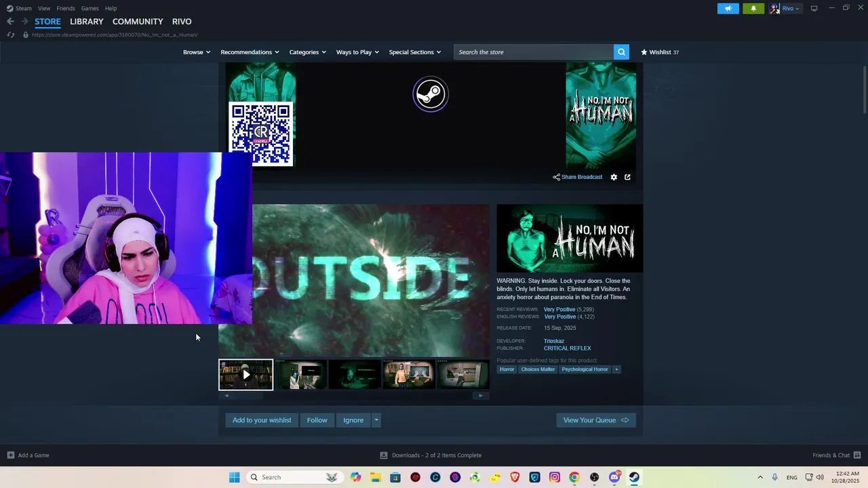868x488 pixels.
Task: Click the Choices Matter tag
Action: coord(538,369)
